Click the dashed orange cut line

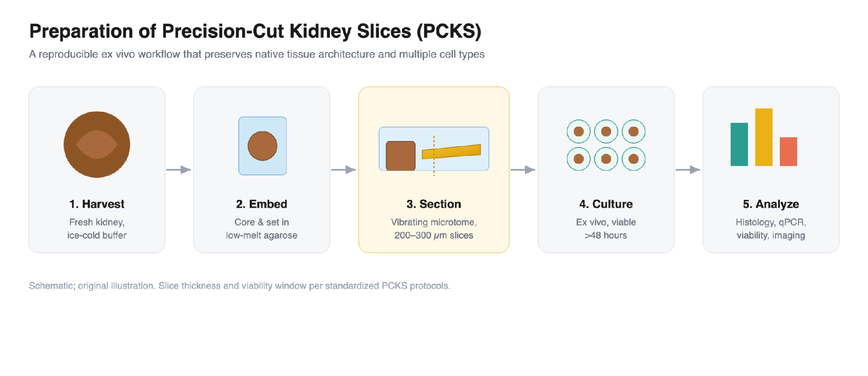(x=434, y=156)
